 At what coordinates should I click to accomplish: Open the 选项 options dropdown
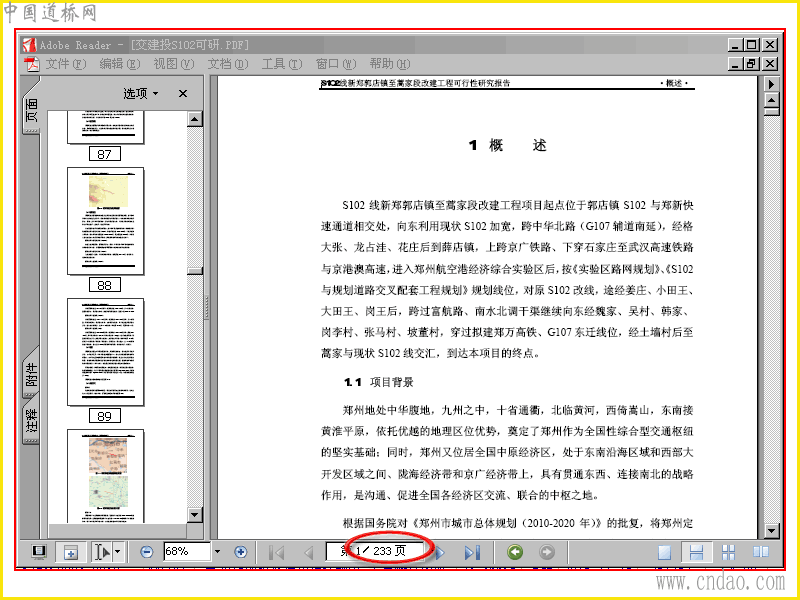pyautogui.click(x=141, y=93)
